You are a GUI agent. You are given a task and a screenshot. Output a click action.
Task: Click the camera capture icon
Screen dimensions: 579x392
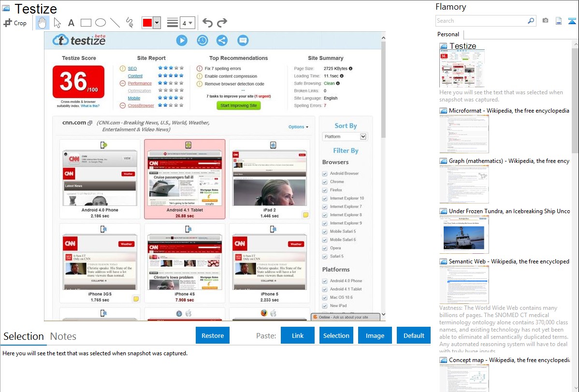pyautogui.click(x=545, y=21)
